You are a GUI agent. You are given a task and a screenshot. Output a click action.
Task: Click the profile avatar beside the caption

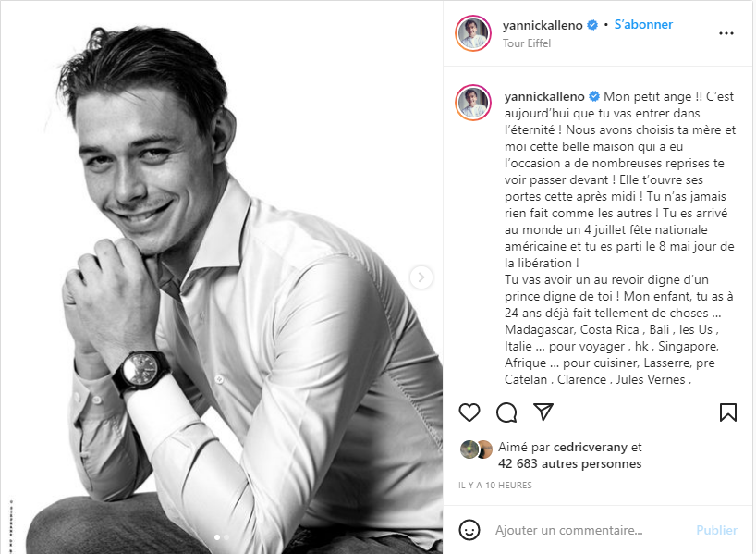click(473, 102)
